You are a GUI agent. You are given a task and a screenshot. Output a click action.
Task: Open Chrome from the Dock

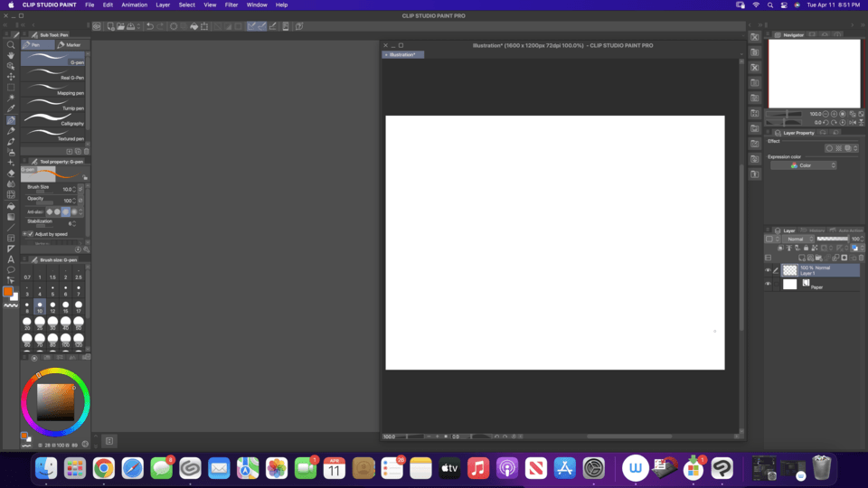(103, 469)
